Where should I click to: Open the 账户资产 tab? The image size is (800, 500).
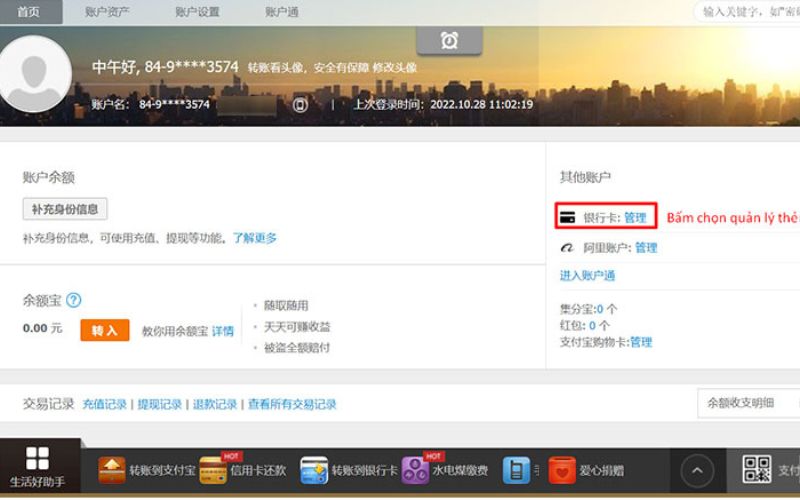[x=107, y=12]
